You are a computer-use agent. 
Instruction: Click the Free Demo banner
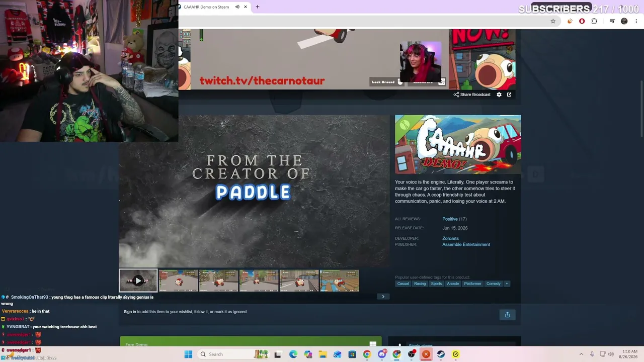[x=251, y=342]
